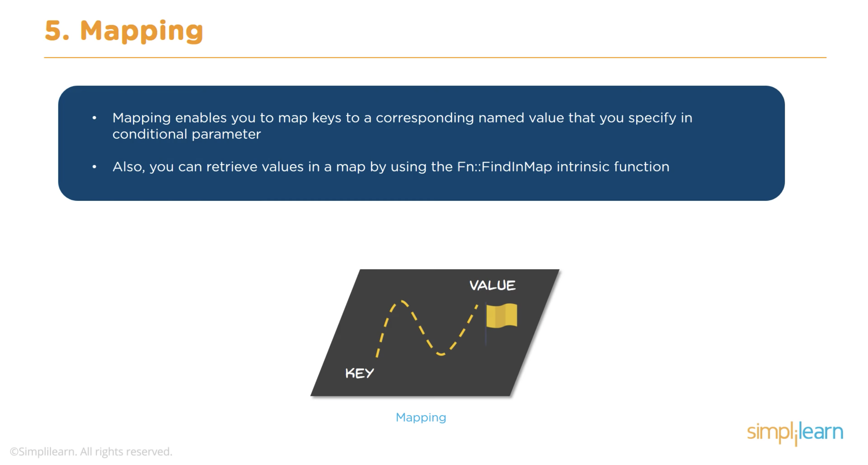Click the words "conditional parameter"
The width and height of the screenshot is (868, 465).
coord(187,134)
